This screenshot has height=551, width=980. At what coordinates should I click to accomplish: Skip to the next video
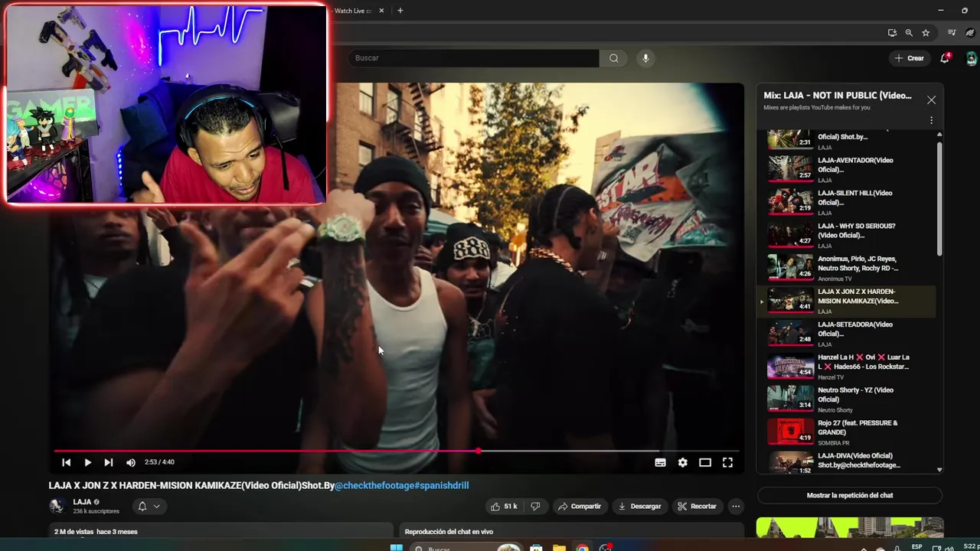[x=108, y=462]
